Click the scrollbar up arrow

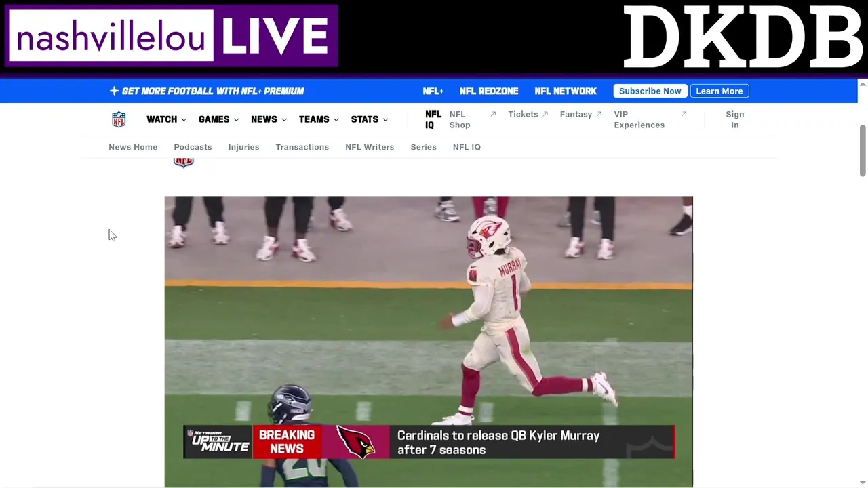pyautogui.click(x=863, y=84)
